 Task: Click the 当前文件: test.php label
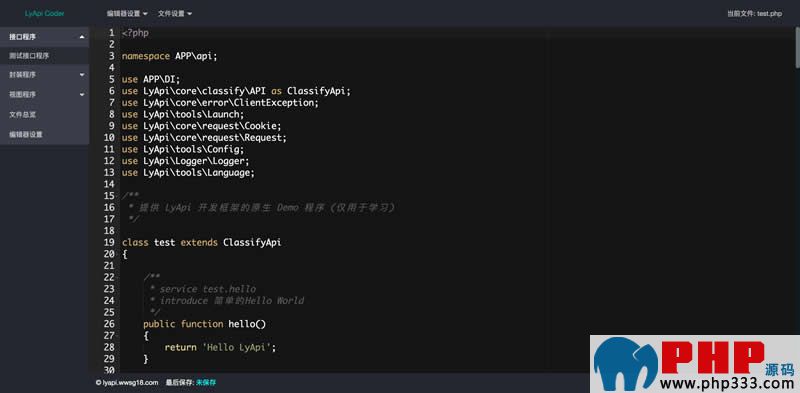(754, 14)
